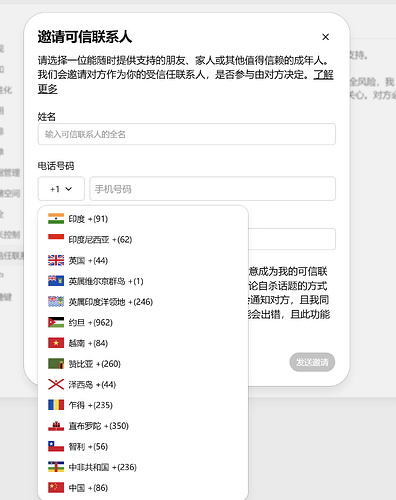Choose 直布罗陀 +(350) entry

tap(143, 426)
